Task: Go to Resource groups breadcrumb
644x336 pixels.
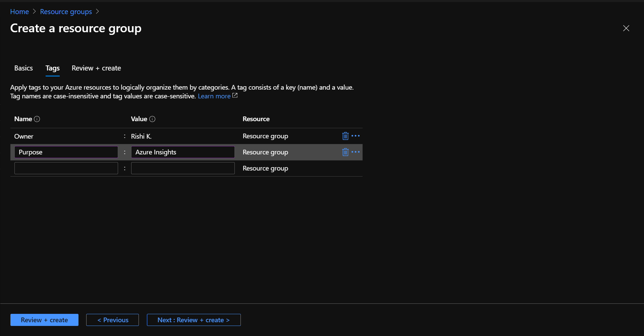Action: pos(66,12)
